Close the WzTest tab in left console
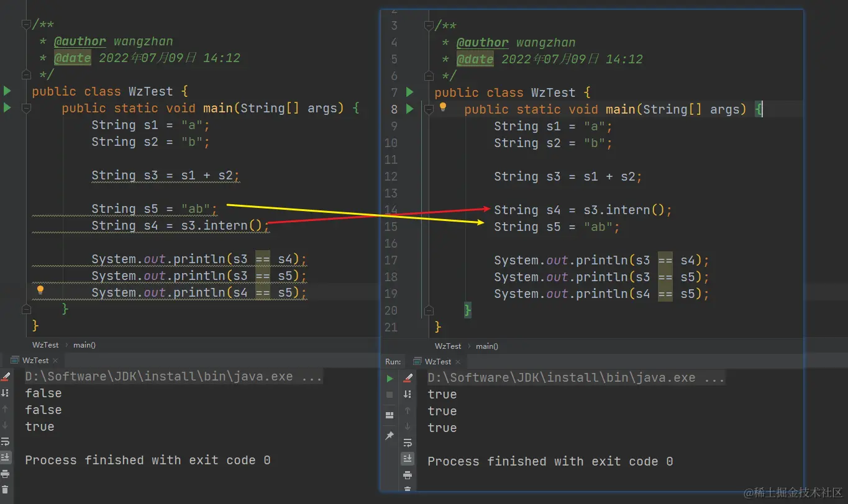This screenshot has height=504, width=848. (55, 361)
